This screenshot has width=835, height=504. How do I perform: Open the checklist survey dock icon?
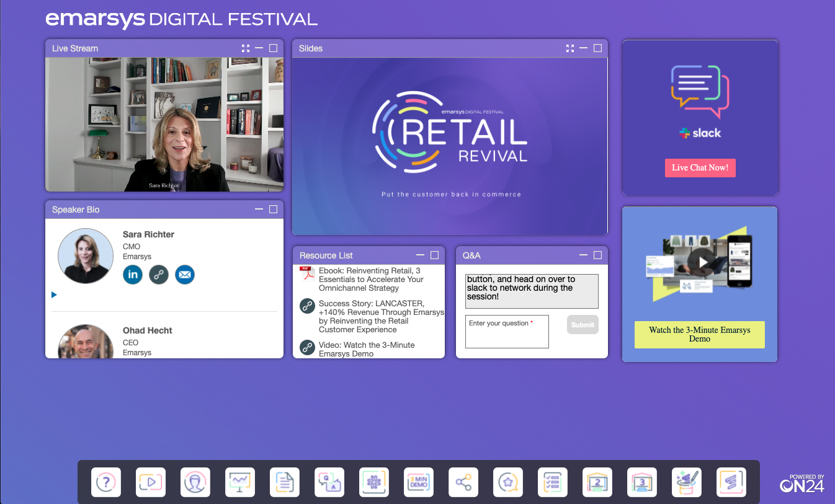[x=553, y=482]
